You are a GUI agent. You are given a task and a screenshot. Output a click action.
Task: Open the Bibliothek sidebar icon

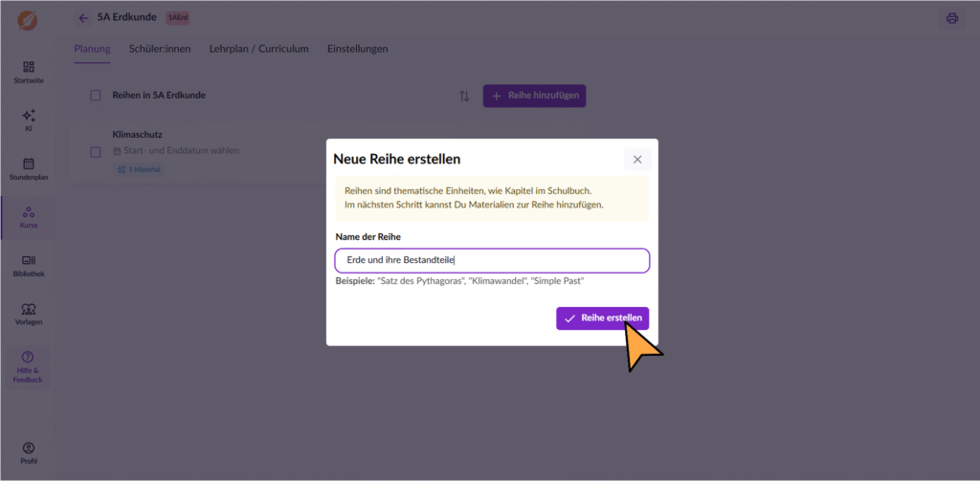click(28, 265)
